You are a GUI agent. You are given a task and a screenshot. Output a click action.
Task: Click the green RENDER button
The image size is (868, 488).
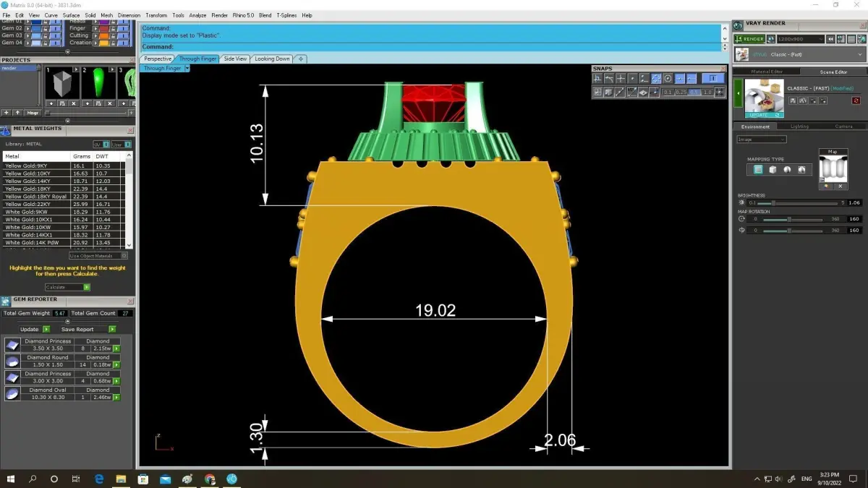(x=749, y=39)
